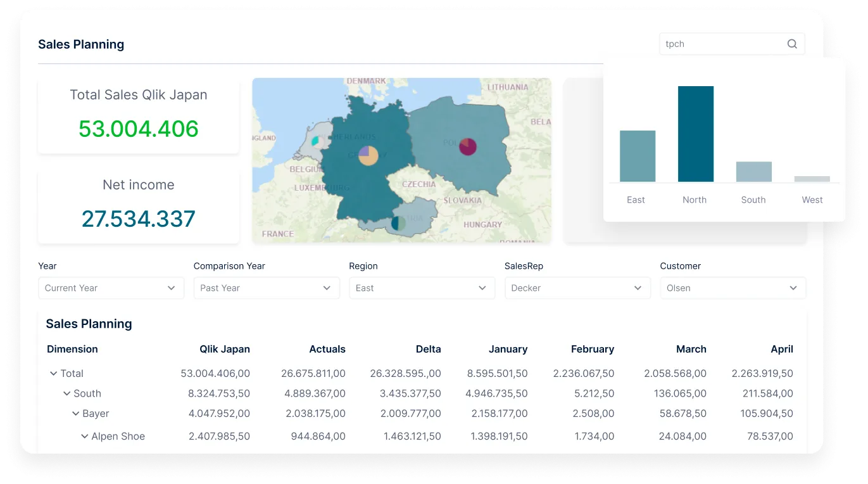Click the Total Sales Qlik Japan card

[x=139, y=117]
